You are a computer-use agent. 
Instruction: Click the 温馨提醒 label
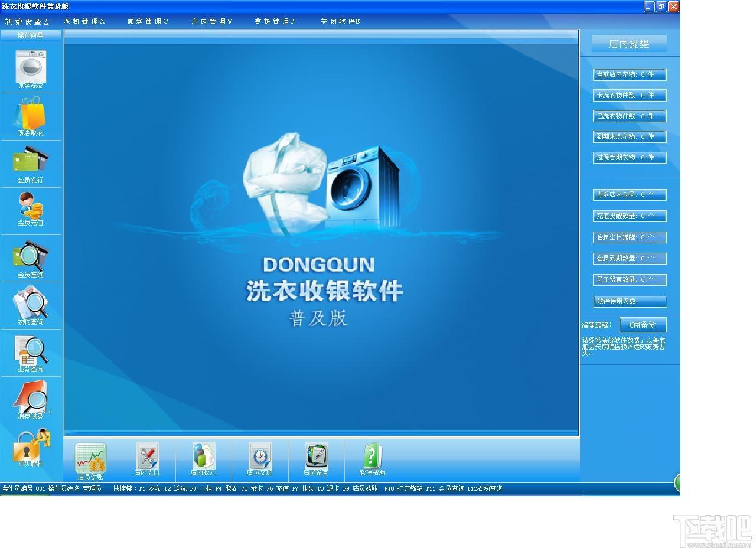598,325
